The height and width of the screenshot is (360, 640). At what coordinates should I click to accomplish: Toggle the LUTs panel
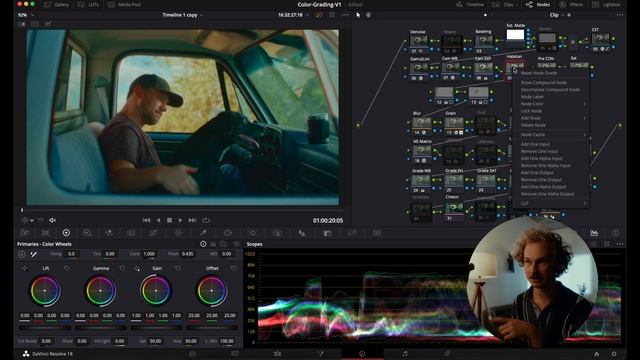(88, 4)
